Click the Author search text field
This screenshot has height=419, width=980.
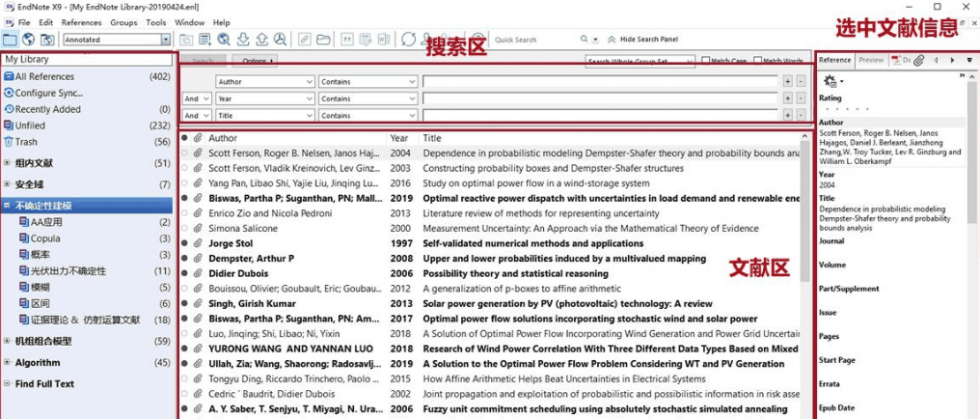point(600,81)
